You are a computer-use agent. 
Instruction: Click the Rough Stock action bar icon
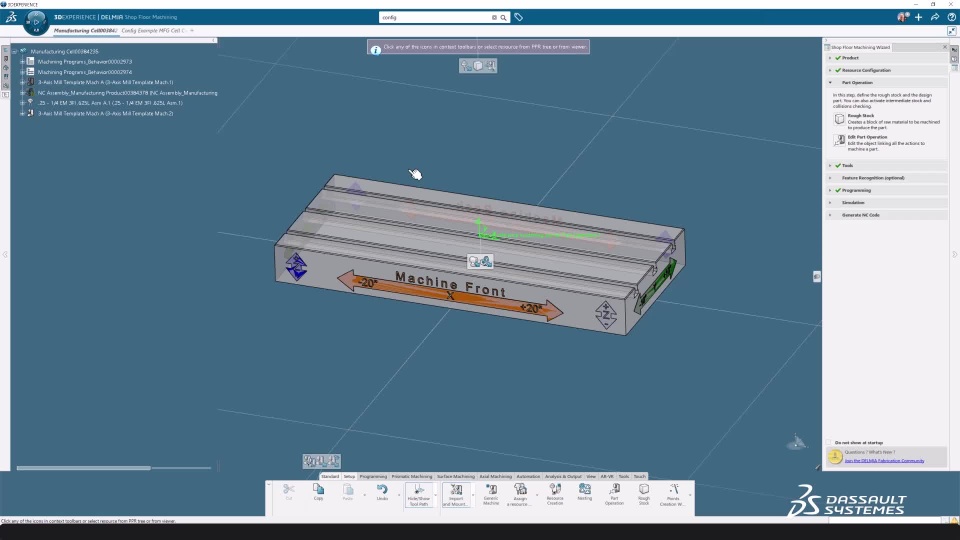(643, 495)
